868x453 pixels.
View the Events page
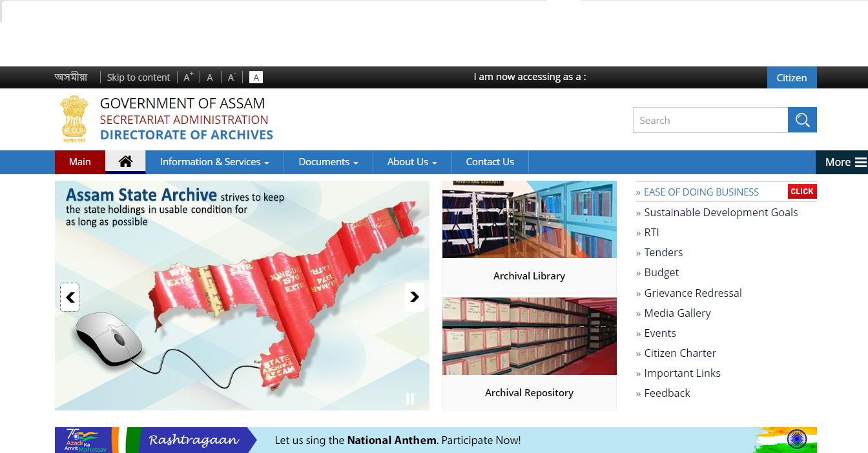coord(660,333)
